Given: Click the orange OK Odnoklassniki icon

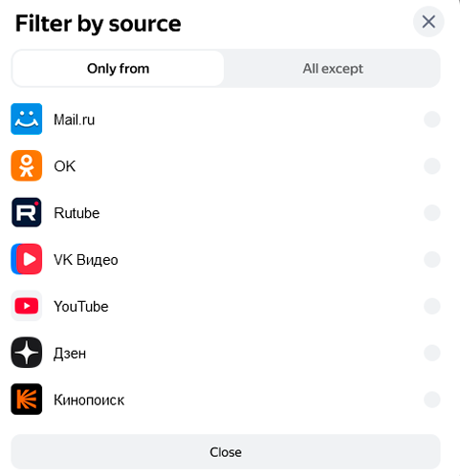Looking at the screenshot, I should point(27,165).
